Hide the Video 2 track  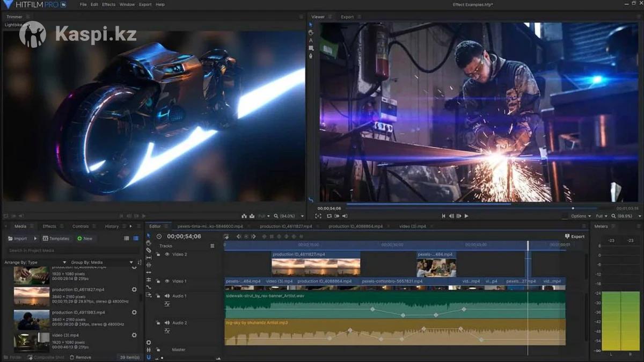tap(167, 255)
